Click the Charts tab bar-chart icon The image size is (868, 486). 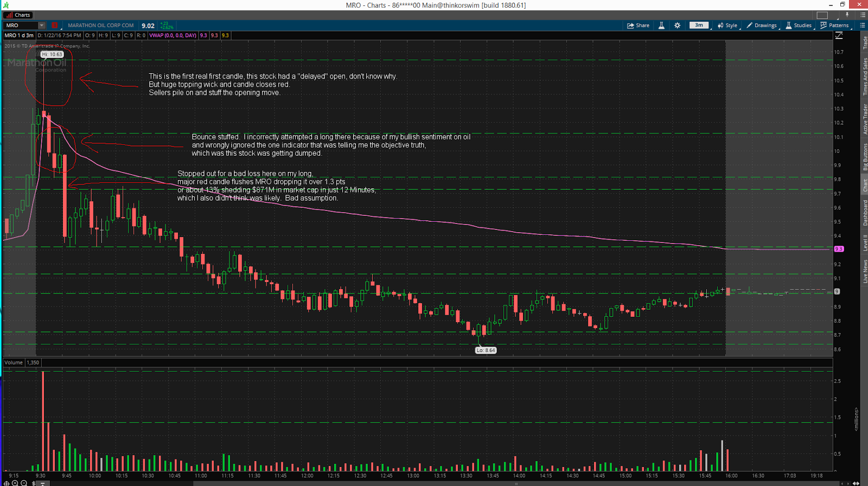(x=9, y=15)
